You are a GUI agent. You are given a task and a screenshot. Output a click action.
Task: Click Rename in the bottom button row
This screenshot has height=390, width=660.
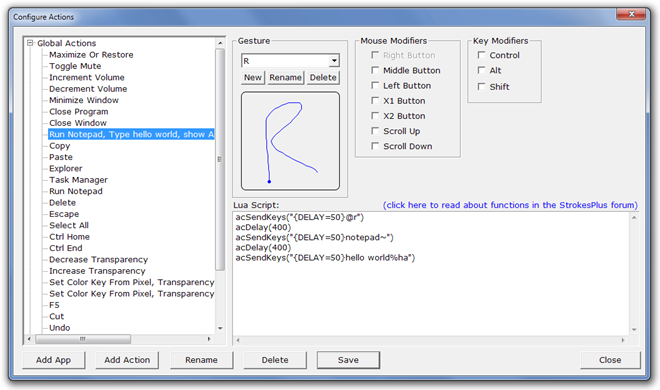pyautogui.click(x=201, y=360)
